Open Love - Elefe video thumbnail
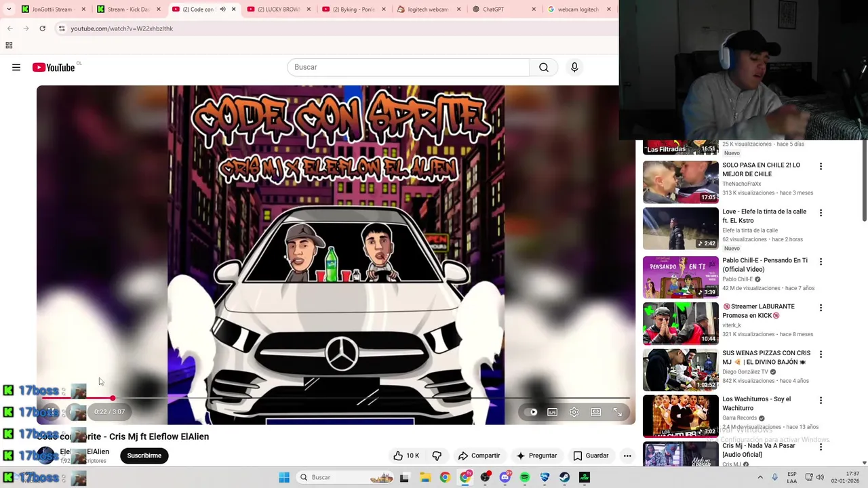The height and width of the screenshot is (488, 868). (x=680, y=228)
